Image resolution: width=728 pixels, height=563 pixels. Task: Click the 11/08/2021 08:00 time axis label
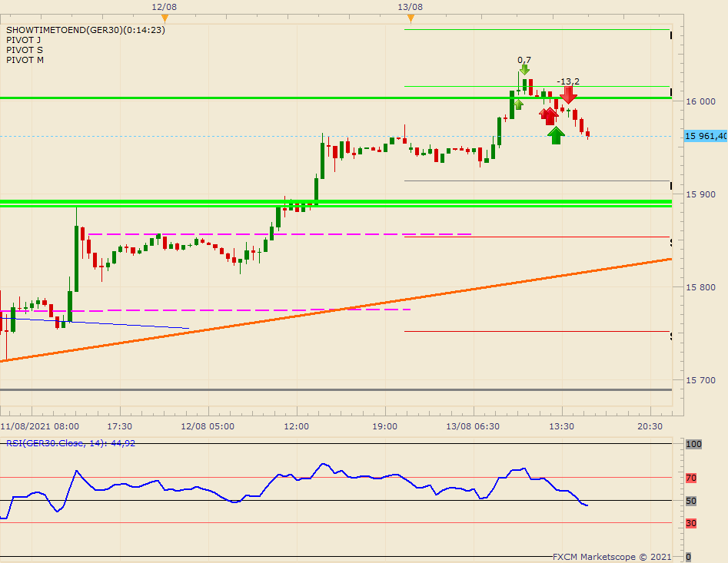(x=40, y=426)
